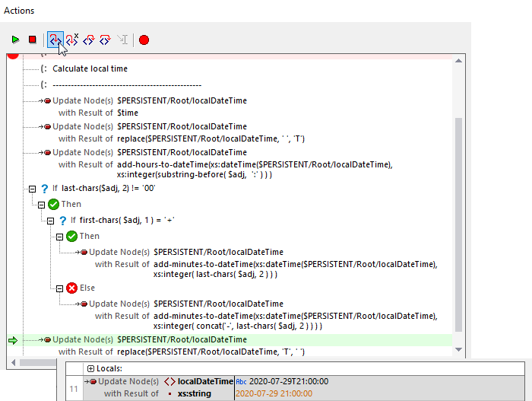The image size is (532, 401).
Task: Click the Step Over toolbar icon
Action: pos(106,40)
